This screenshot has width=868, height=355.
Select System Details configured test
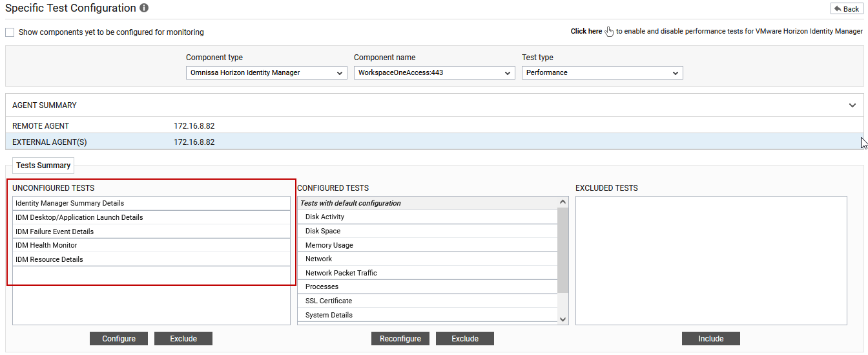tap(428, 315)
